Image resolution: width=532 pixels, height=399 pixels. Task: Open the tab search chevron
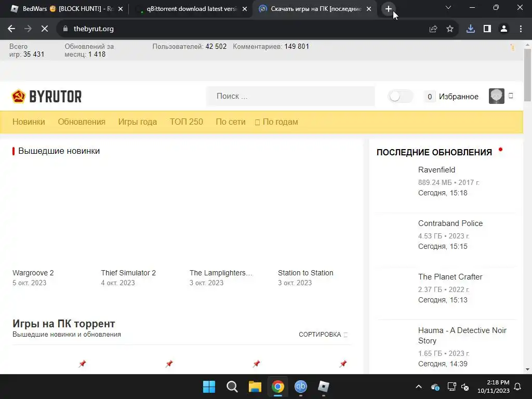pyautogui.click(x=448, y=7)
